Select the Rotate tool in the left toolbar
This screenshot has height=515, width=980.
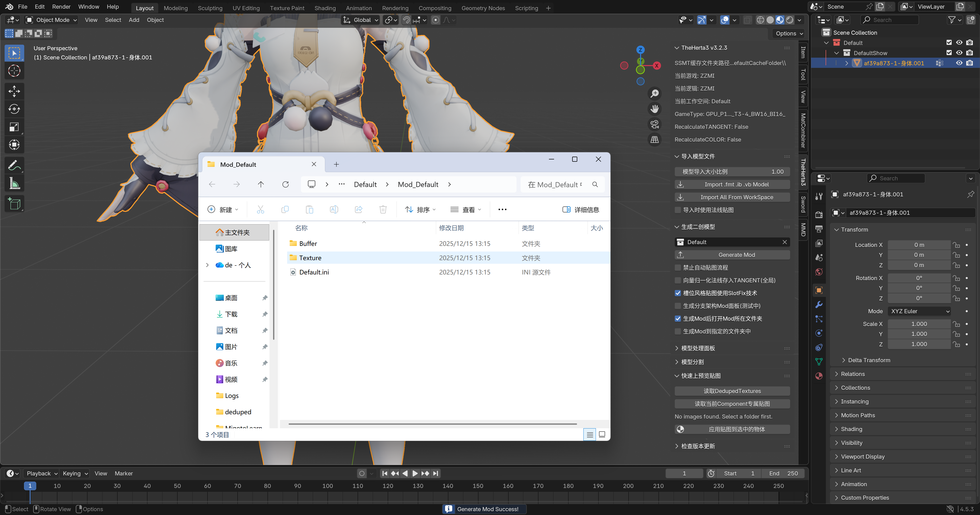coord(14,109)
